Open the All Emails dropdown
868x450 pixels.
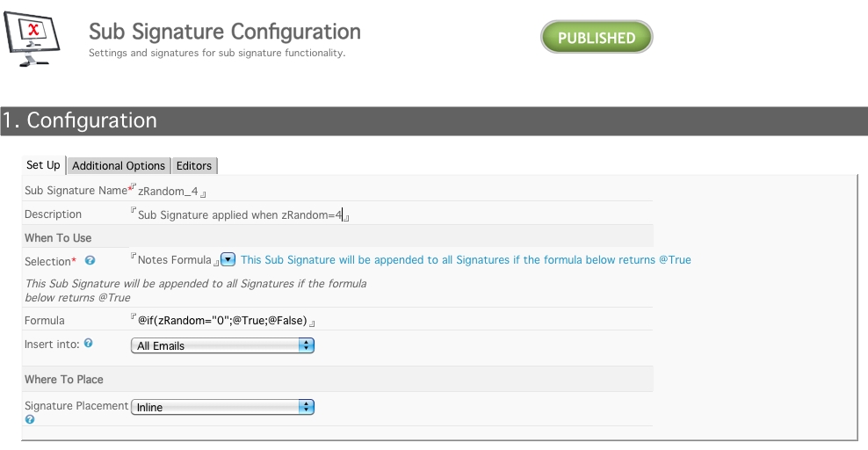point(222,345)
